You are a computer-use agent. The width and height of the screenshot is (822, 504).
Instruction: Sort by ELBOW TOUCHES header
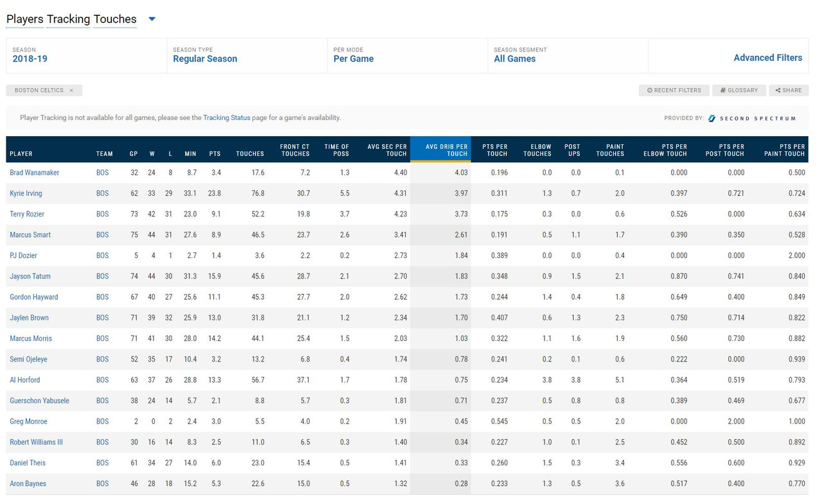tap(538, 150)
